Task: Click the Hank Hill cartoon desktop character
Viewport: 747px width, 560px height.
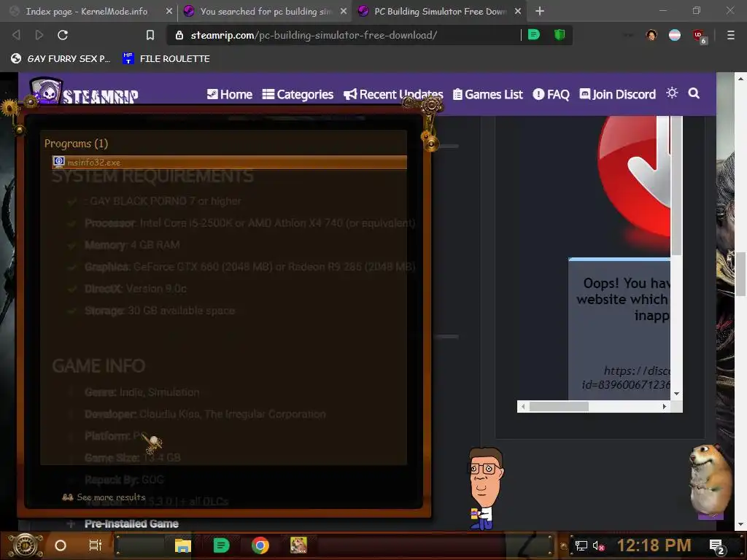Action: click(x=484, y=488)
